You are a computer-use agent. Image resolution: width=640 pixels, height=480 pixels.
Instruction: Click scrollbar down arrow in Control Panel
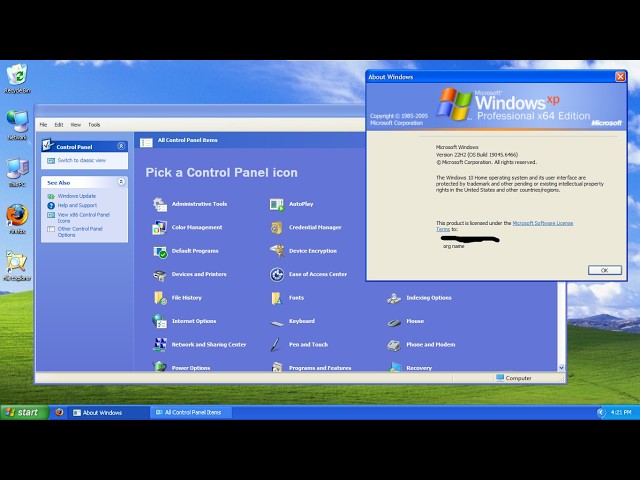coord(561,367)
